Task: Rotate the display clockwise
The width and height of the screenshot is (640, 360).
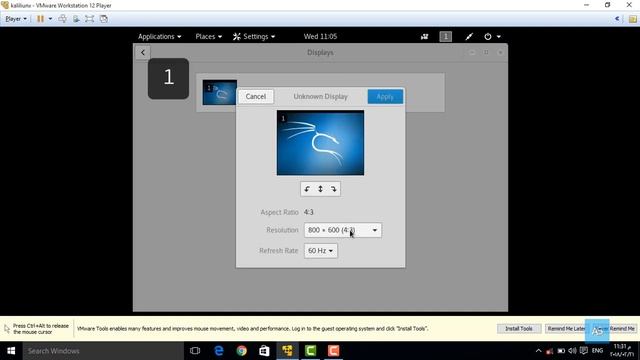Action: point(333,189)
